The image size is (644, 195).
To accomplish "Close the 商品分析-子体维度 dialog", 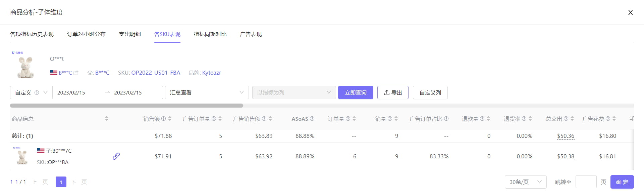I will (x=631, y=12).
